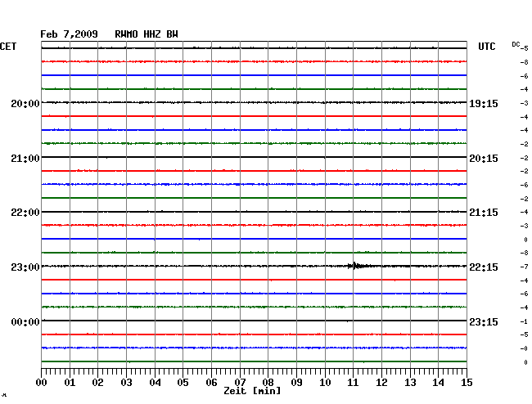
Task: Select the 23:15 UTC time label
Action: (x=484, y=321)
